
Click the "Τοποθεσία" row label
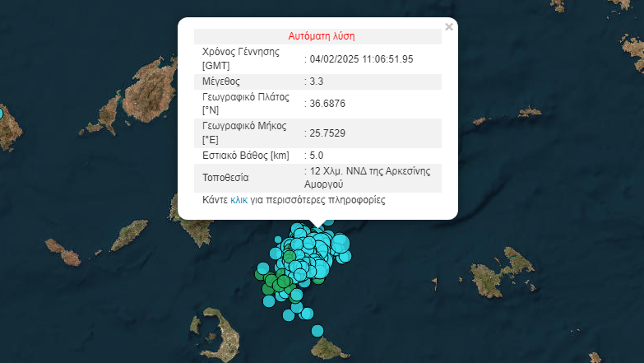[225, 177]
